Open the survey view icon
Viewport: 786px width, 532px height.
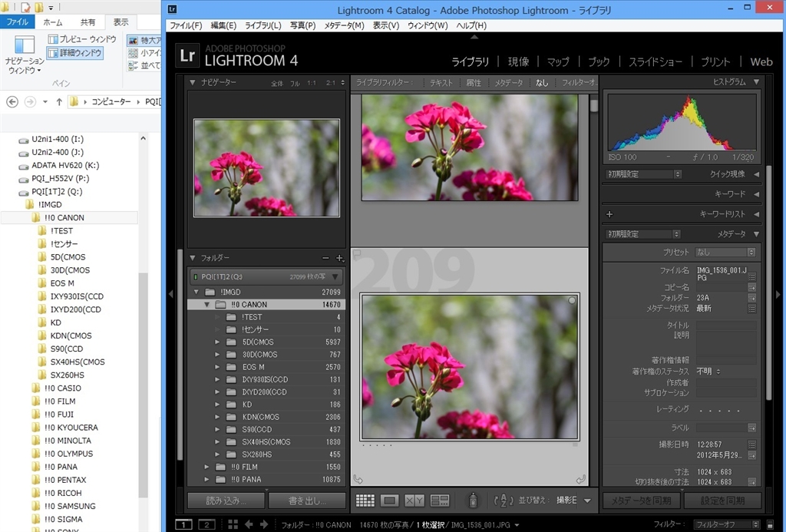[x=440, y=500]
